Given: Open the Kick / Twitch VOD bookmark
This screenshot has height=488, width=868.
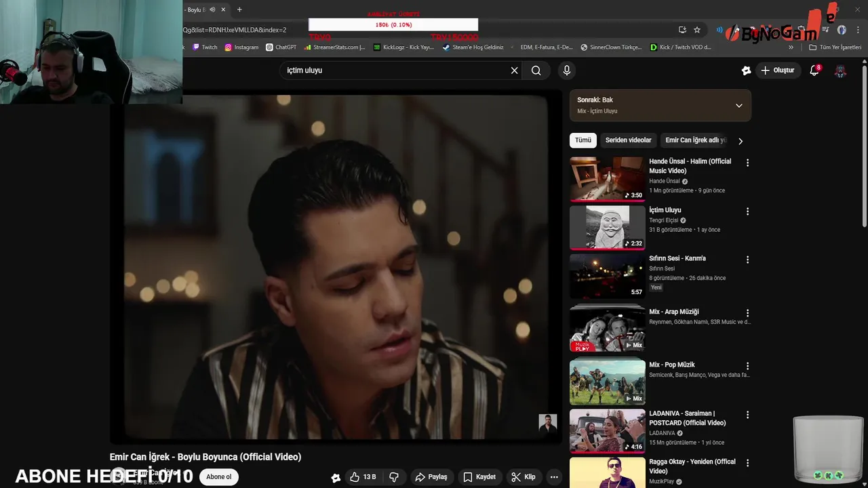Looking at the screenshot, I should click(x=680, y=47).
